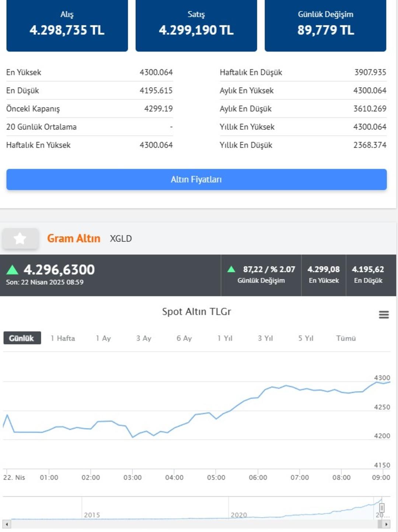Show the 1 Yıl chart range
Viewport: 398px width, 532px height.
(x=225, y=338)
